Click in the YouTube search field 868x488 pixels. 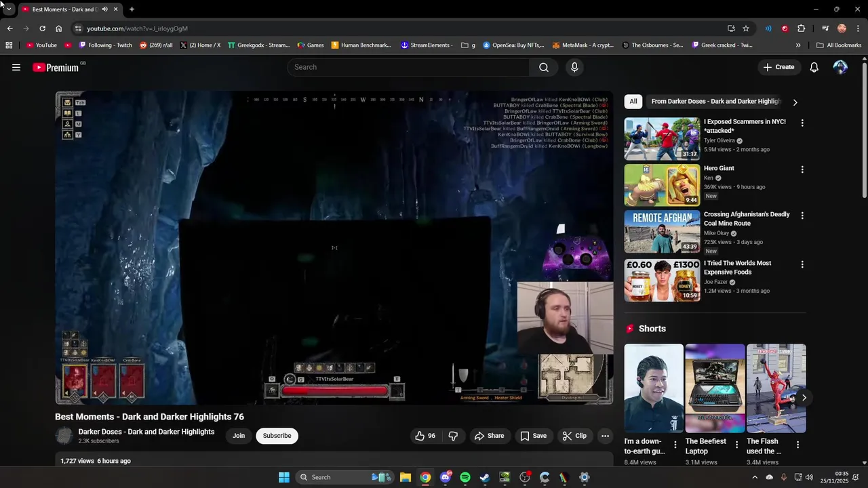408,67
